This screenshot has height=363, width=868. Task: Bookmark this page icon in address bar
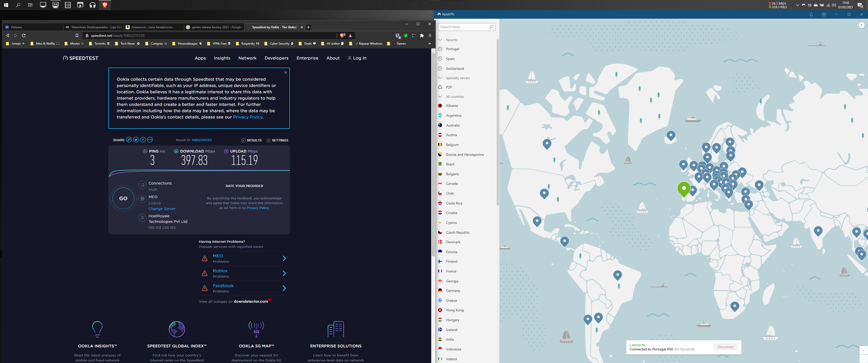(77, 35)
